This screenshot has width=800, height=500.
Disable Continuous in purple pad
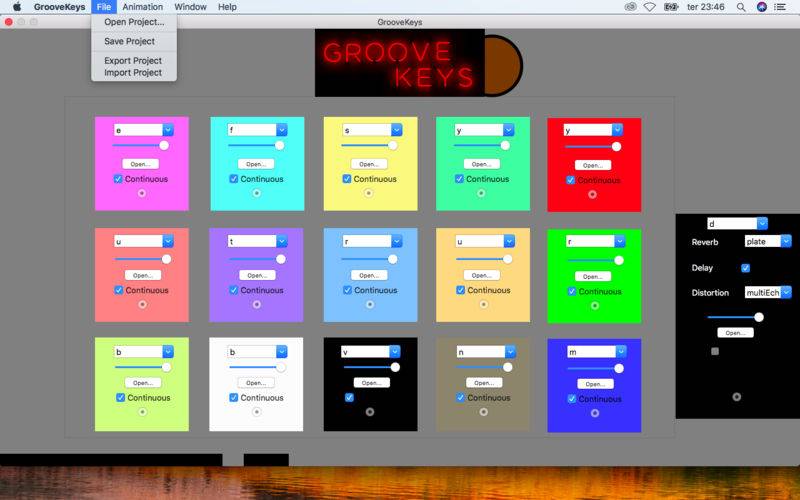234,290
